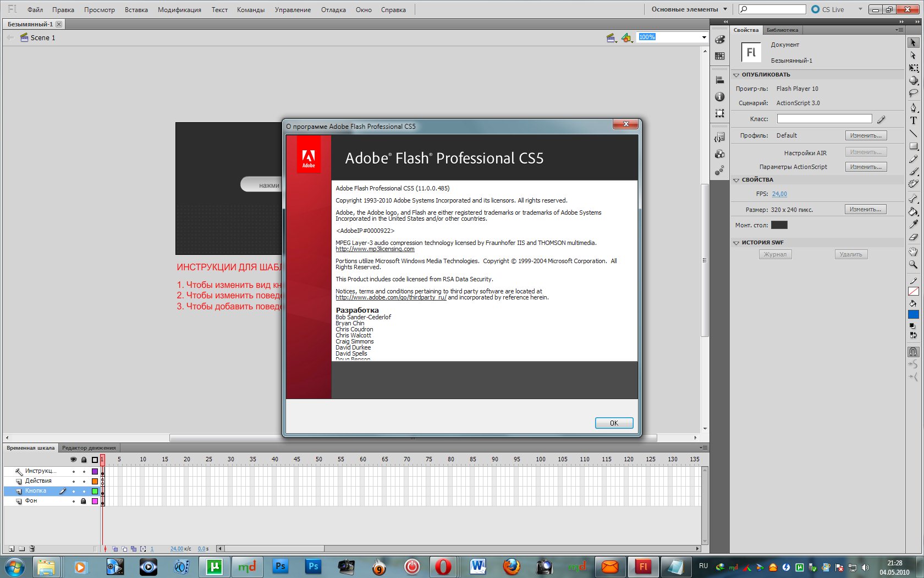924x578 pixels.
Task: Open the Swatches panel grid icon
Action: pyautogui.click(x=719, y=56)
